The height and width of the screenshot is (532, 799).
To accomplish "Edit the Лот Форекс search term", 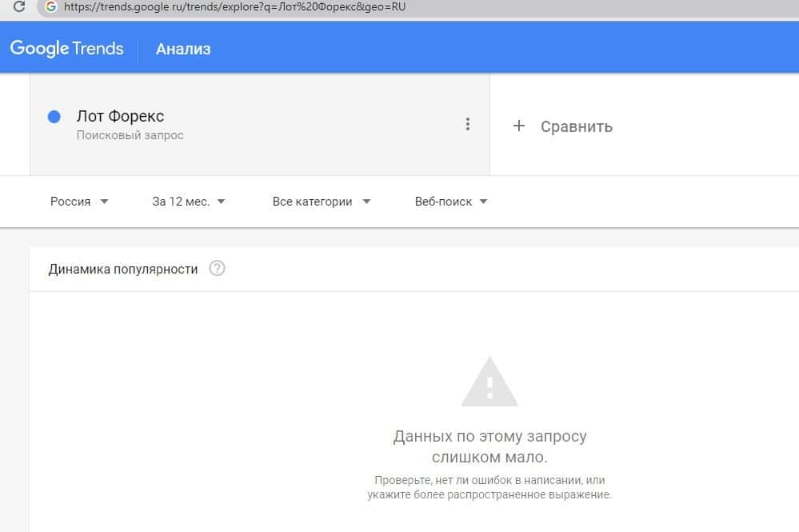I will [x=120, y=117].
